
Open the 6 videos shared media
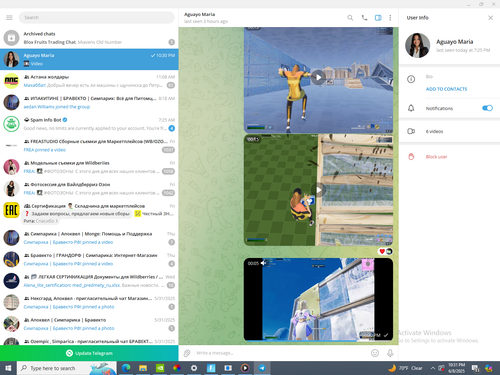pos(449,131)
